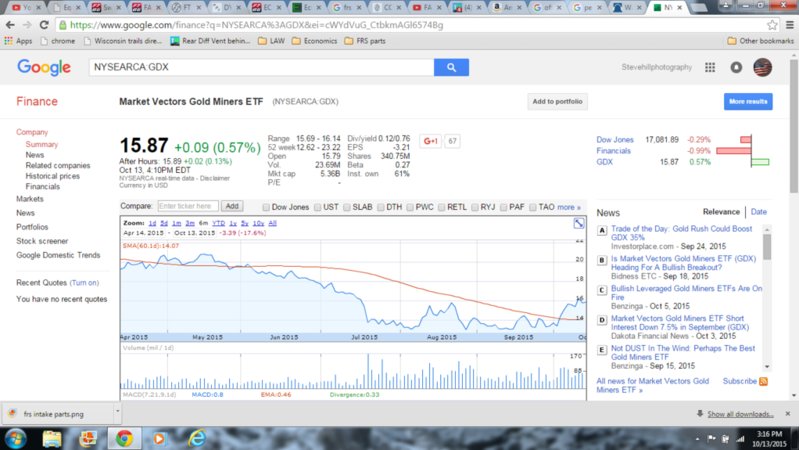This screenshot has height=450, width=799.
Task: Open Chrome menu hamburger icon
Action: 789,24
